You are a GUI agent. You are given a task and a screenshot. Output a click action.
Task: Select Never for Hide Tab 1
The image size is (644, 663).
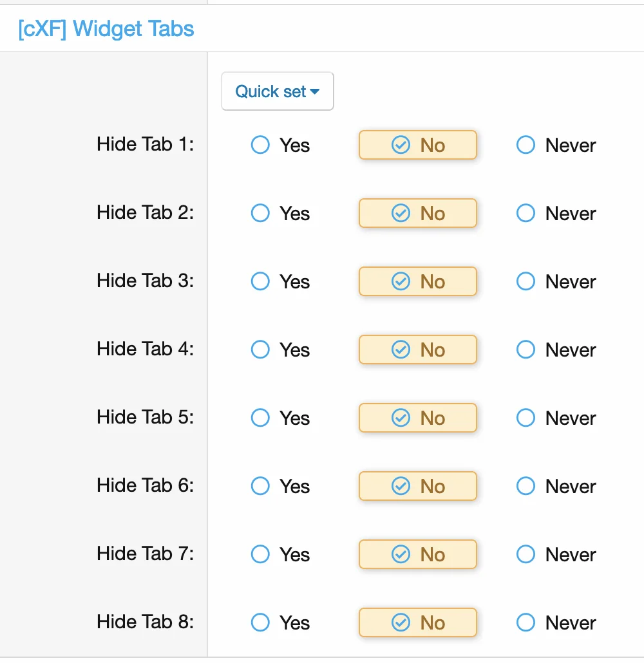click(x=526, y=145)
